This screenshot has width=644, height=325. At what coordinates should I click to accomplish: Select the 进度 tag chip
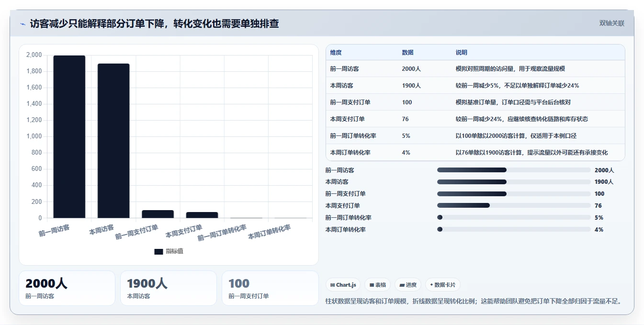(x=407, y=285)
